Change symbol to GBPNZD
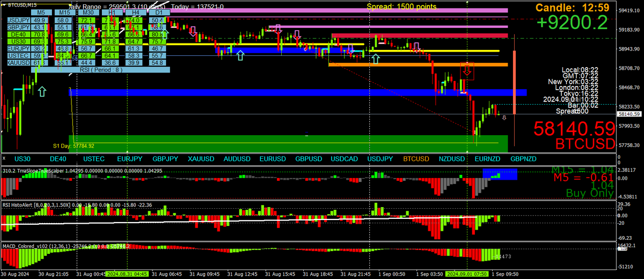Viewport: 644px width, 279px height. [523, 159]
